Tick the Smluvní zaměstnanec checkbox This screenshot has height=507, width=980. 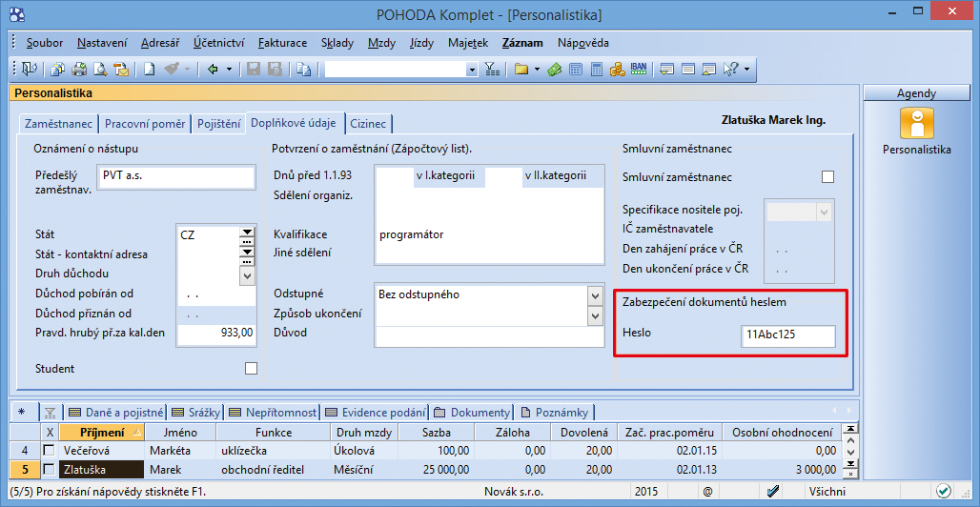point(827,177)
